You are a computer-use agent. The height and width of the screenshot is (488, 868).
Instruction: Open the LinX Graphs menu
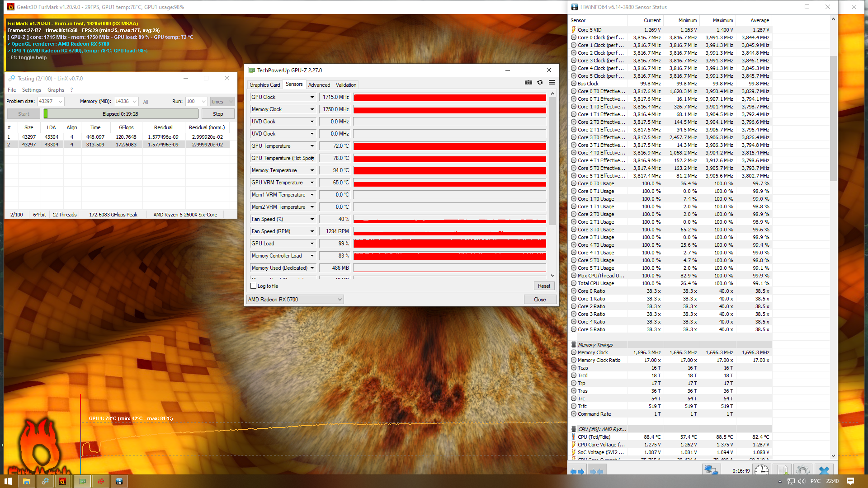(x=56, y=90)
